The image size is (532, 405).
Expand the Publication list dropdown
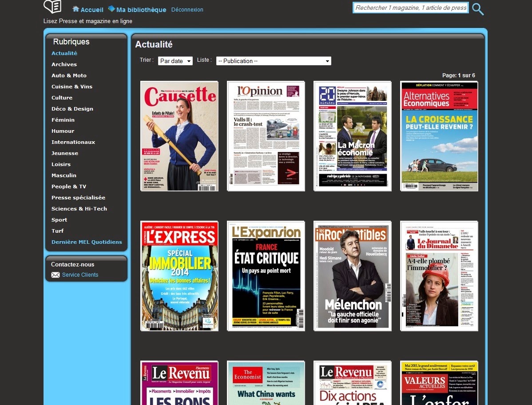click(x=274, y=61)
